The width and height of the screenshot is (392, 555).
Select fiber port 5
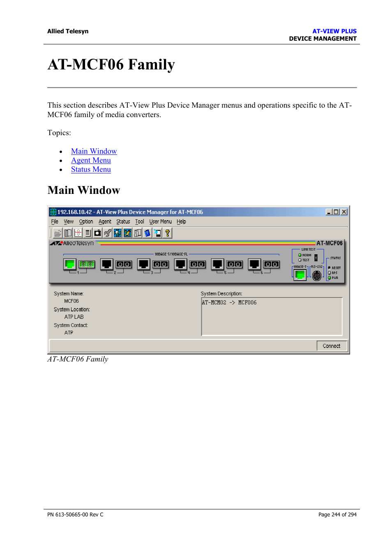234,264
